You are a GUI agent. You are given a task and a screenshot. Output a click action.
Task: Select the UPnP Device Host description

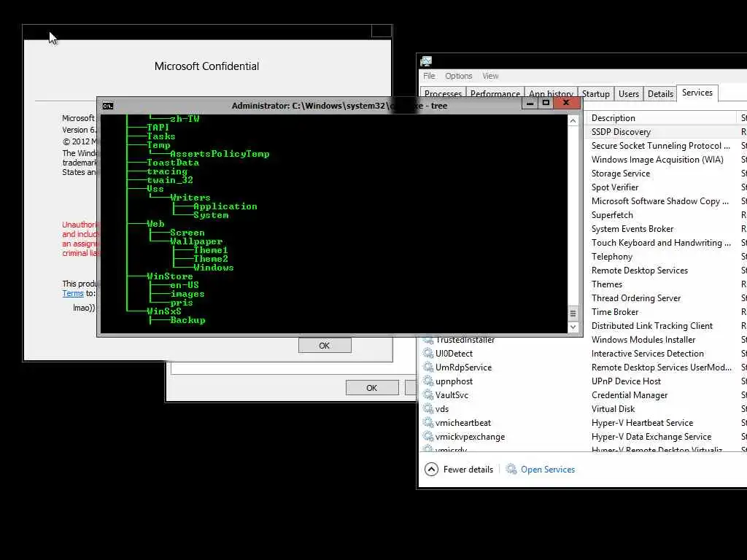626,381
